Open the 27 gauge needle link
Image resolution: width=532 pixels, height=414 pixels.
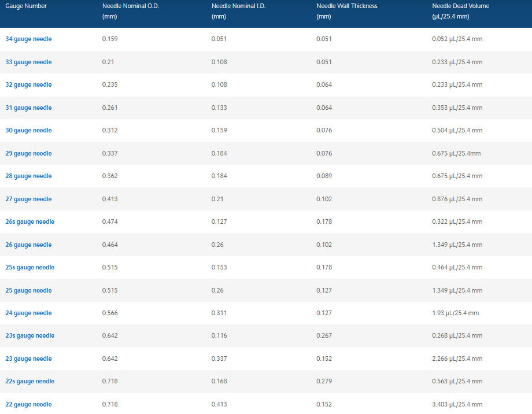pos(28,199)
